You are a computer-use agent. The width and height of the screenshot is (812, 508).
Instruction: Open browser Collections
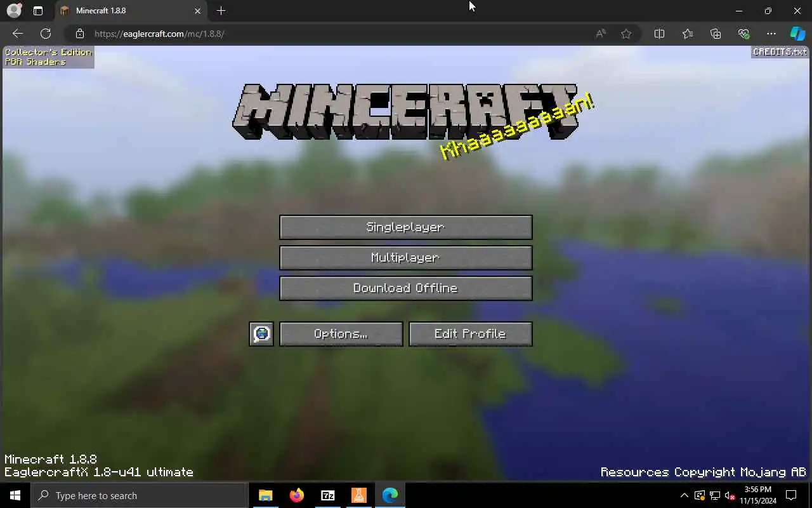[716, 34]
